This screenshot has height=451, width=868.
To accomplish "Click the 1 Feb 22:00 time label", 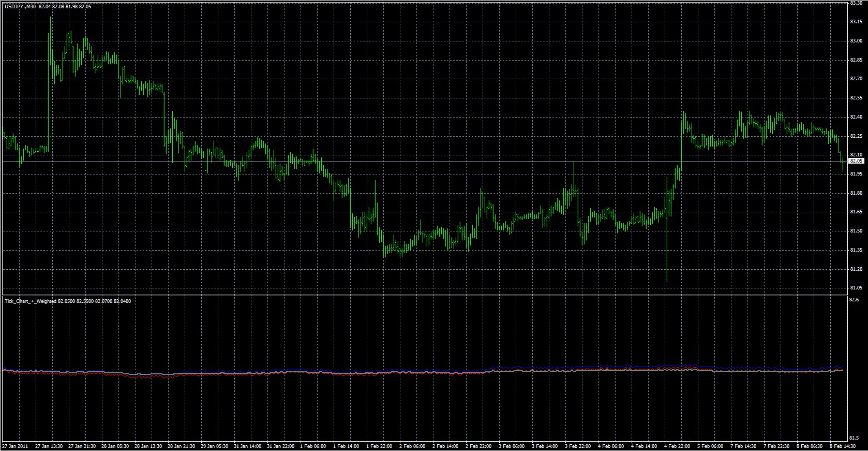I will coord(380,446).
